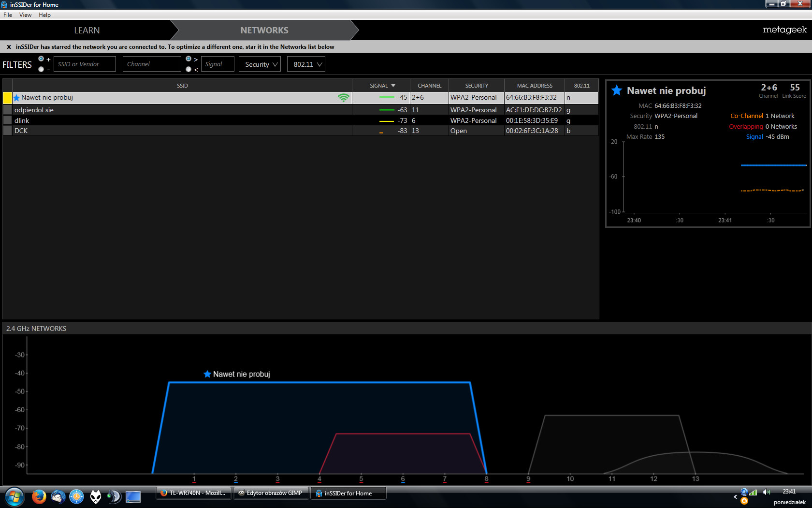812x508 pixels.
Task: Switch to GIMP editor taskbar button
Action: click(271, 493)
